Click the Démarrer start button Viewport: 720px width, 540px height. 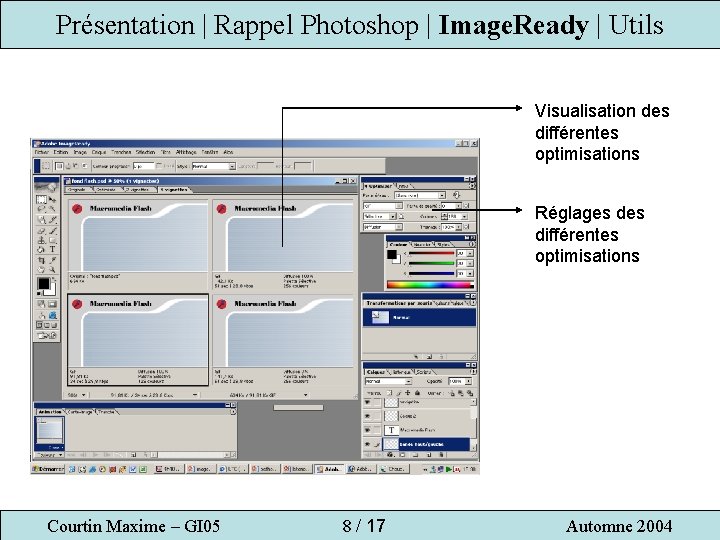click(48, 469)
